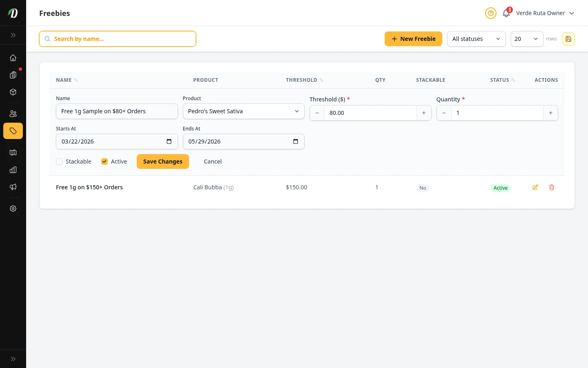Open the Orders section with the notification dot
This screenshot has height=368, width=588.
pyautogui.click(x=13, y=75)
